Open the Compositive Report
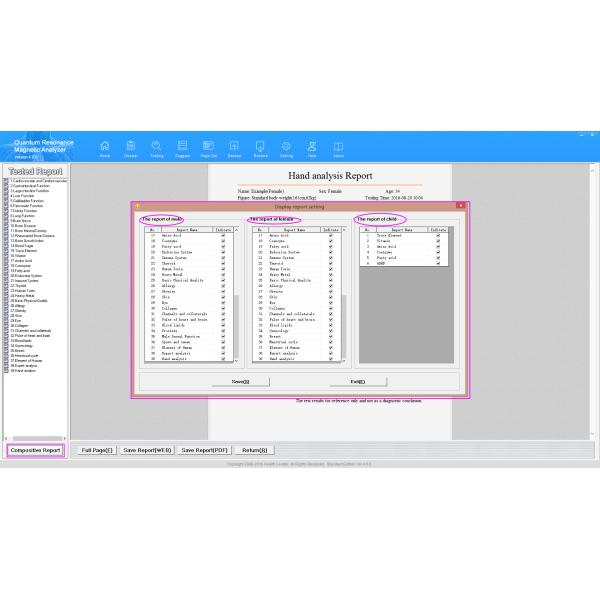This screenshot has width=600, height=600. point(35,450)
